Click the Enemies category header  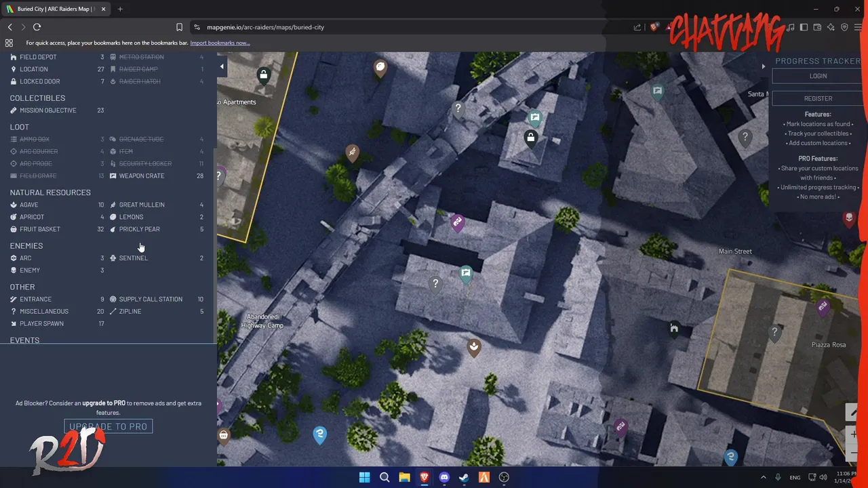tap(26, 245)
